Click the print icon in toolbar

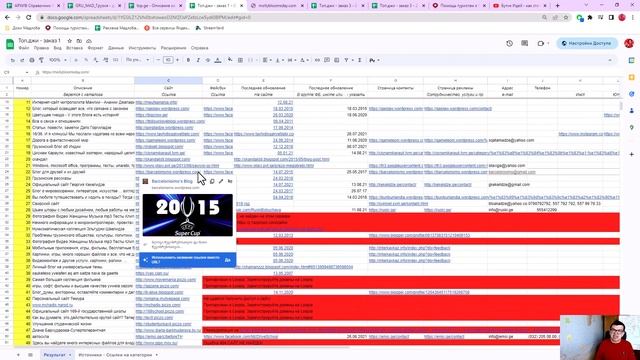(x=32, y=60)
